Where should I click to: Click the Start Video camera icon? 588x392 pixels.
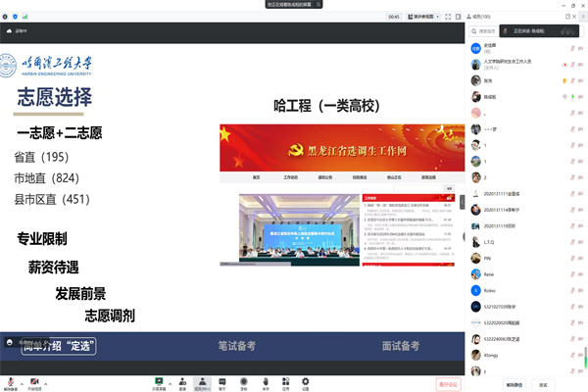pyautogui.click(x=35, y=380)
